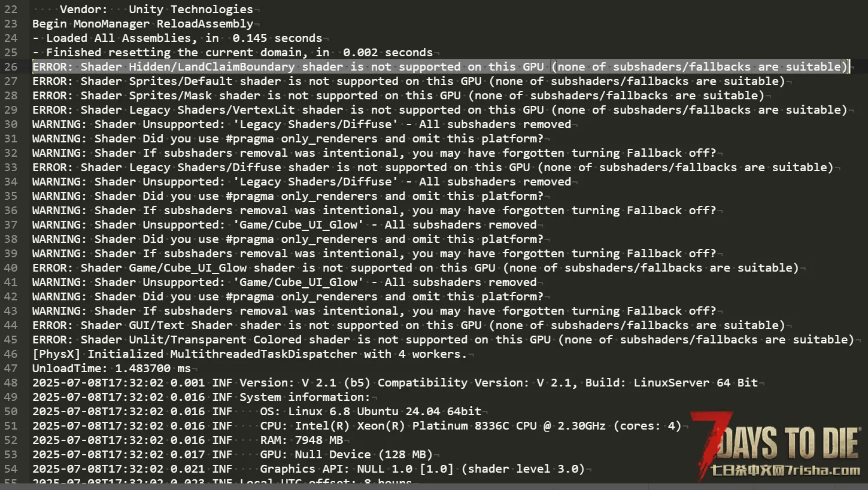Click the 'Legacy Shaders/VertexLit' error line
868x490 pixels.
click(439, 109)
